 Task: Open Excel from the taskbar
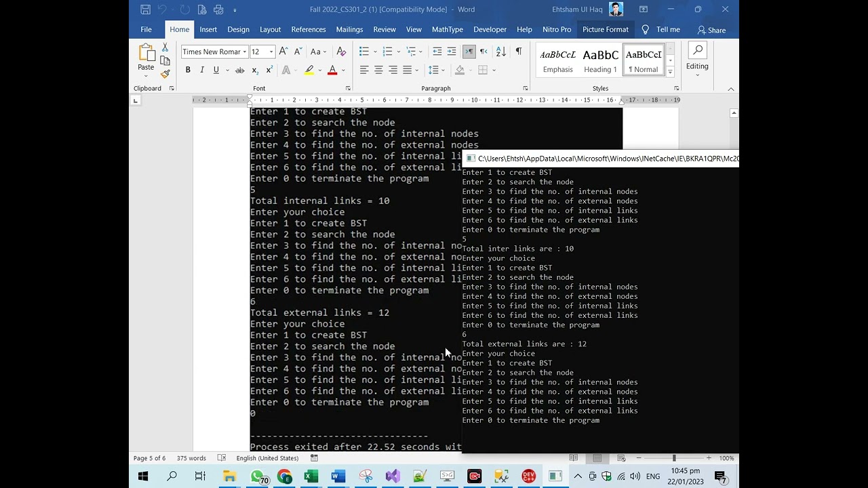click(x=311, y=476)
